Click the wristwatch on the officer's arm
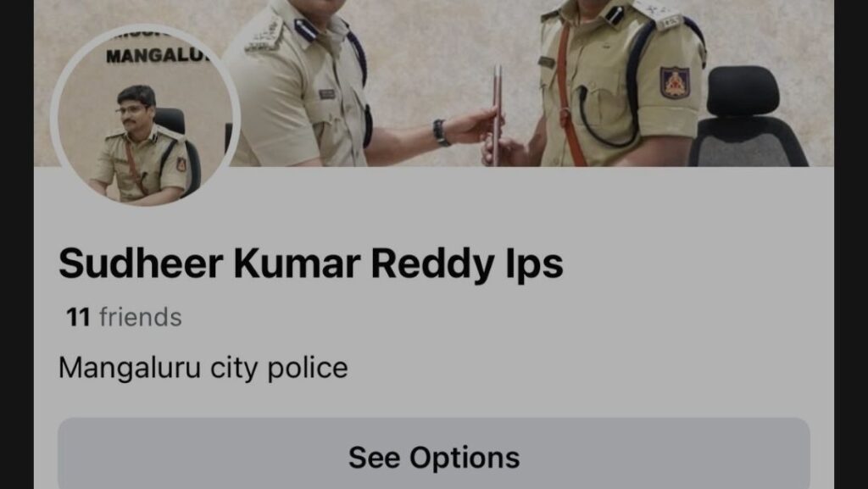868x489 pixels. click(x=440, y=133)
